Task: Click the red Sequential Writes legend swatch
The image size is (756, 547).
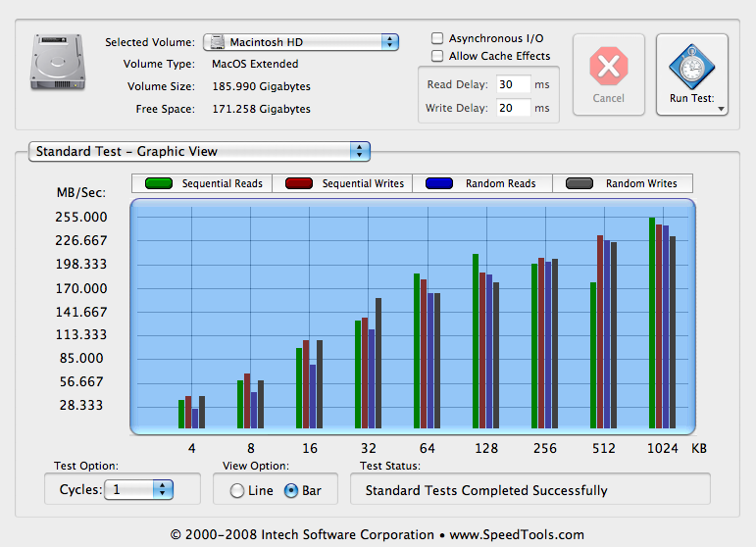Action: pyautogui.click(x=299, y=183)
